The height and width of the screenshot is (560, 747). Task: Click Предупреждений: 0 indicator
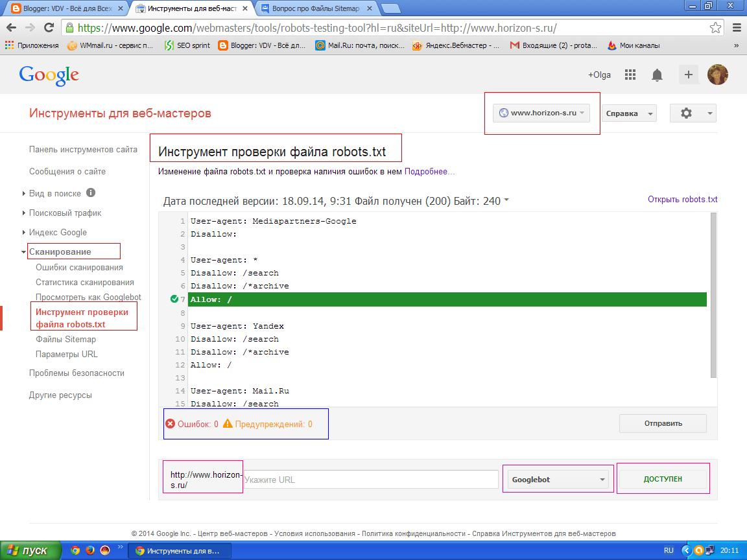point(268,424)
